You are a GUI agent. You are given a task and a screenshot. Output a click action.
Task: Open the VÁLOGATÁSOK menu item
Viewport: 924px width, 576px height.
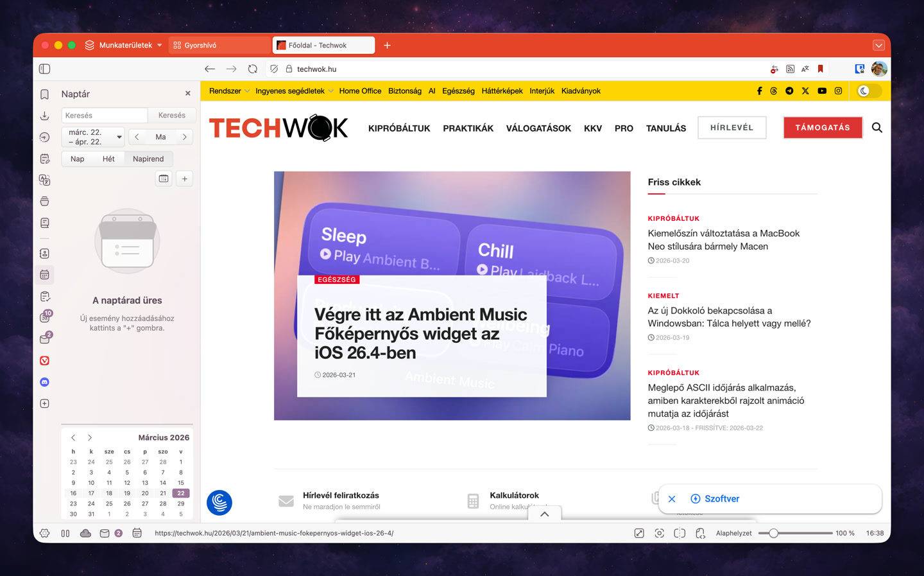[538, 128]
